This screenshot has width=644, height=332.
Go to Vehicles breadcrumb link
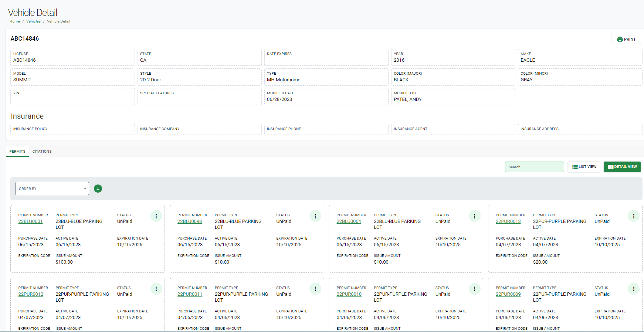pyautogui.click(x=33, y=21)
